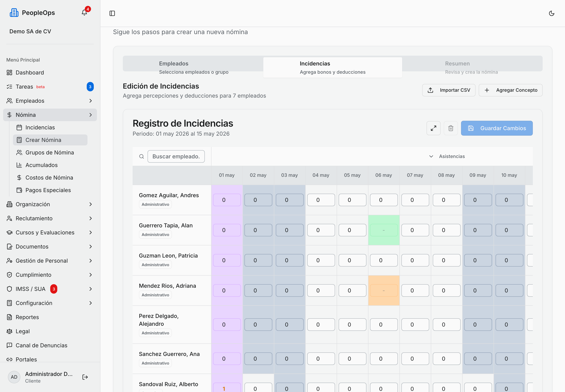The height and width of the screenshot is (392, 565).
Task: Open the Resumen step tab
Action: [x=471, y=68]
